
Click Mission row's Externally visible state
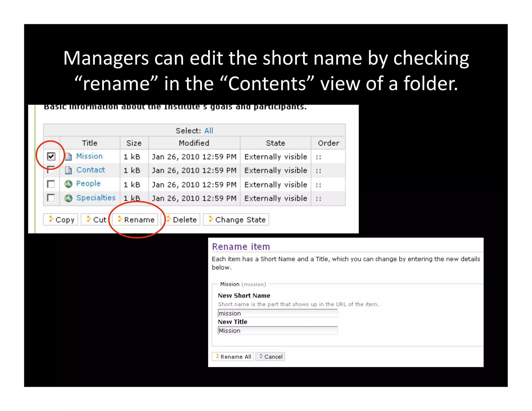pos(276,157)
